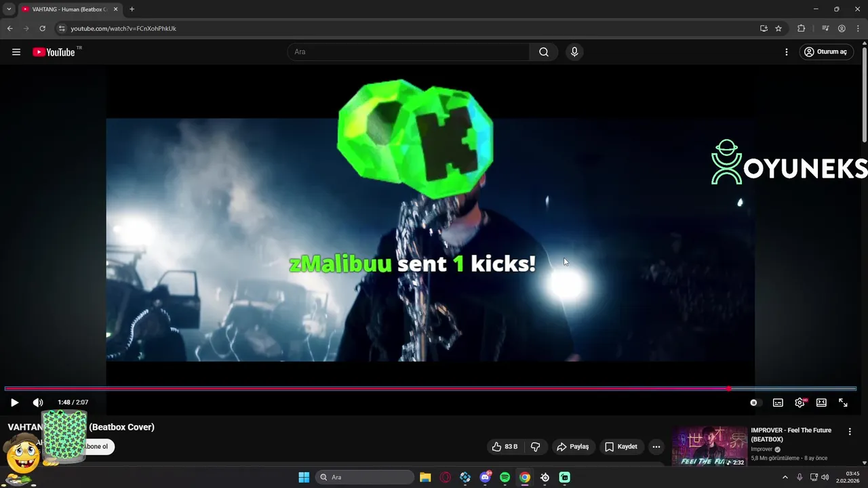Open the Improver channel name link
Image resolution: width=868 pixels, height=488 pixels.
(x=762, y=449)
